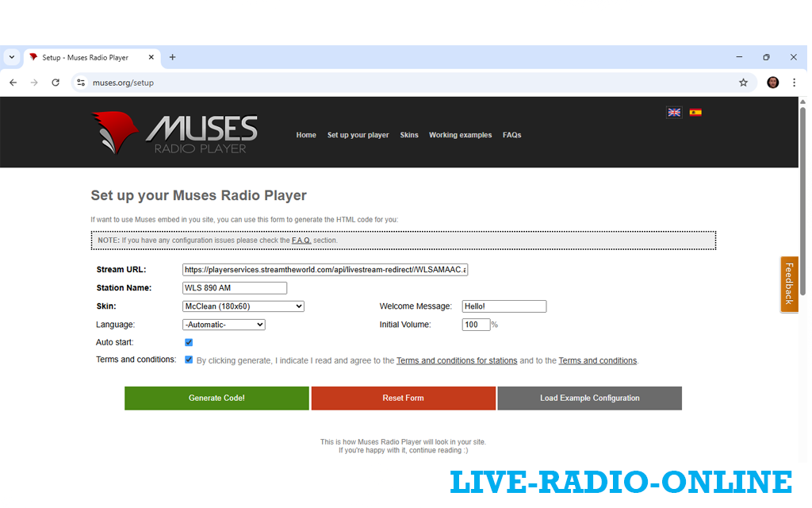
Task: Open the Skin dropdown showing McClean
Action: pos(243,306)
